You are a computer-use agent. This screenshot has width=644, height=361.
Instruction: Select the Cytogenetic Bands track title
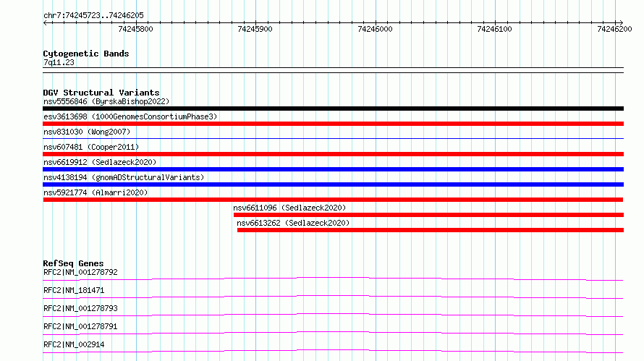pyautogui.click(x=86, y=54)
